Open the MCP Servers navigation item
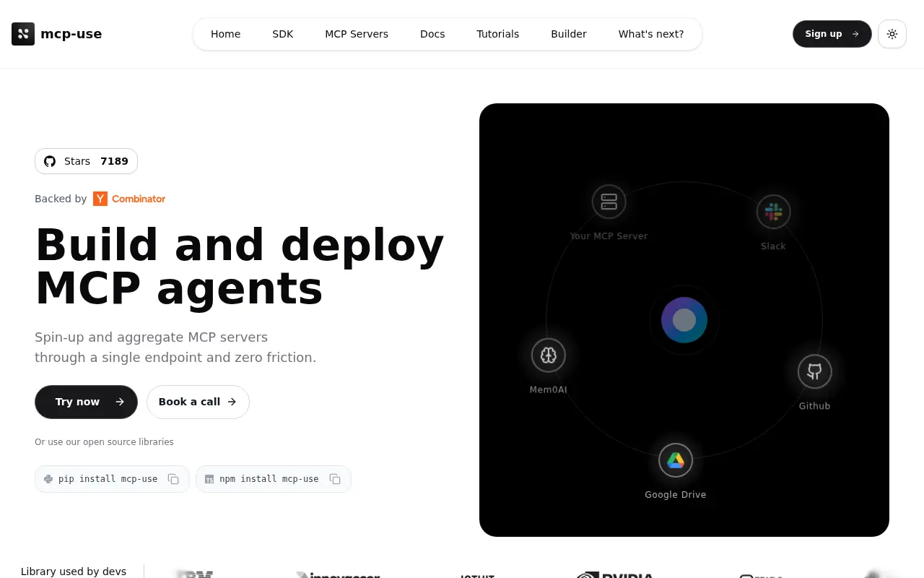Image resolution: width=924 pixels, height=578 pixels. pyautogui.click(x=357, y=33)
